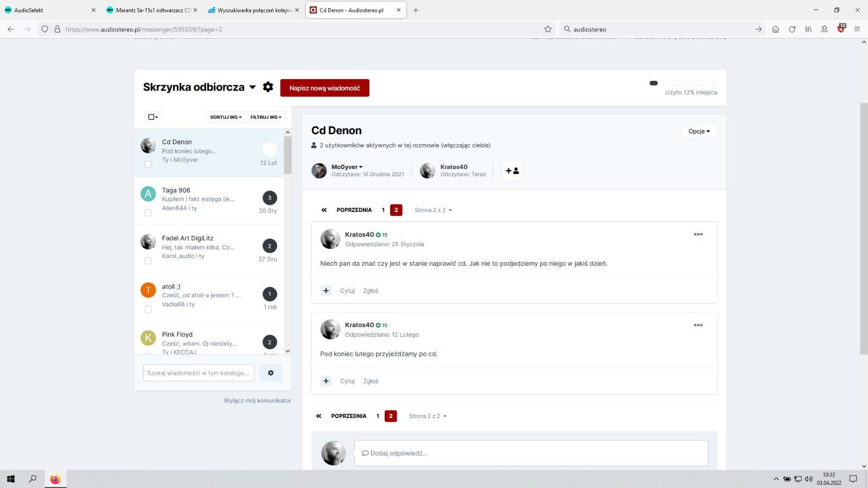Open three-dot menu on 12 Lutego message

click(x=698, y=325)
